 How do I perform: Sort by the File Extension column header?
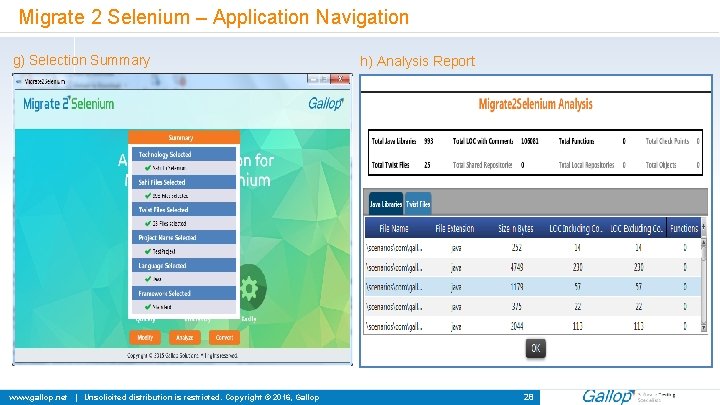(455, 228)
